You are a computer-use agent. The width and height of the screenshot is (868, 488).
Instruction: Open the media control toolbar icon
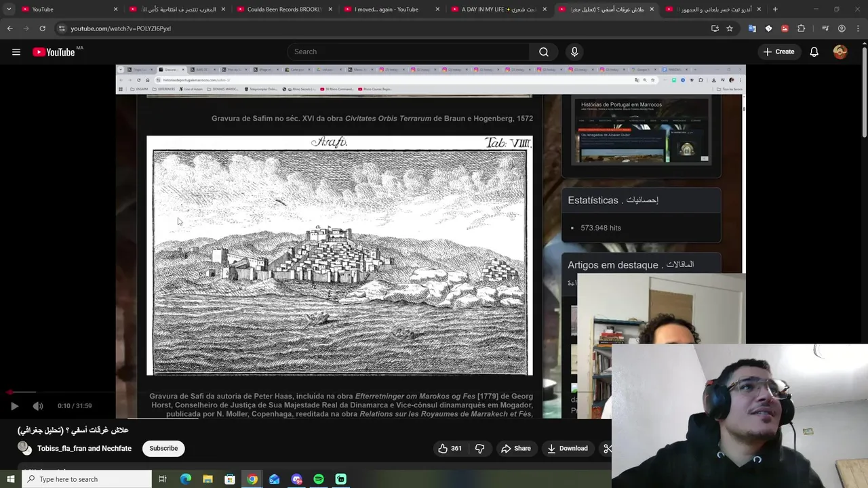point(825,28)
